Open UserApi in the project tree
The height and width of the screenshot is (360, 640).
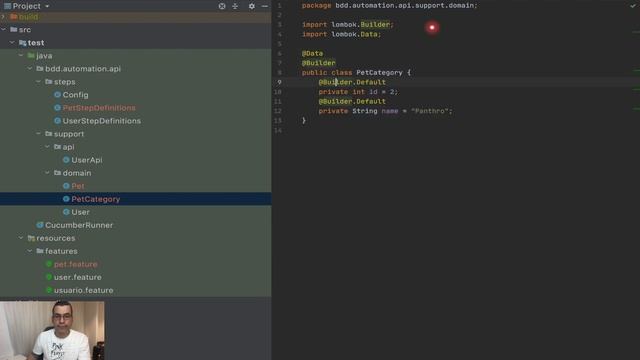click(87, 160)
